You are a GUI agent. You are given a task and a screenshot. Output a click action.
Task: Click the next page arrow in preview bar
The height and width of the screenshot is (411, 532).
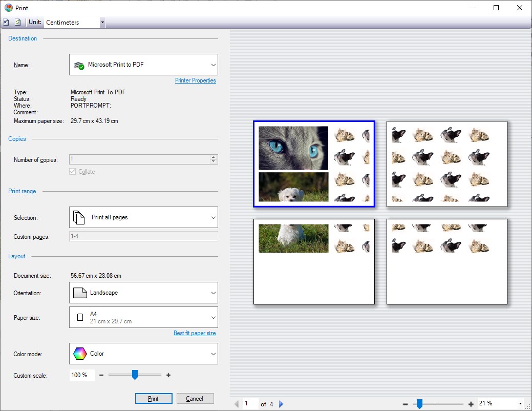point(281,404)
